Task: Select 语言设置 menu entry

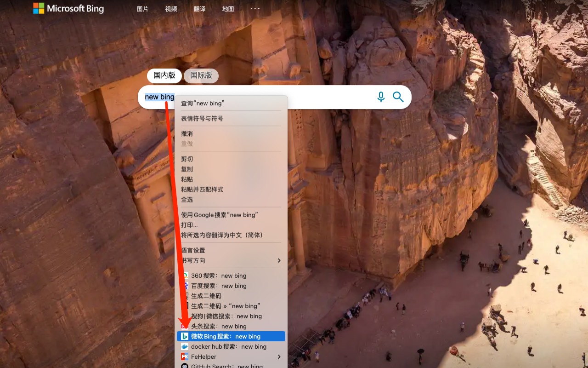Action: tap(231, 250)
